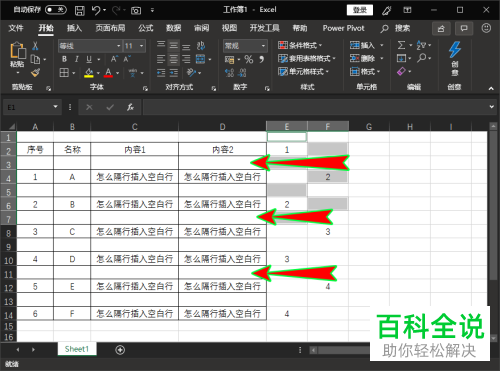Toggle center horizontal alignment
Viewport: 500px width, 371px height.
(x=173, y=59)
